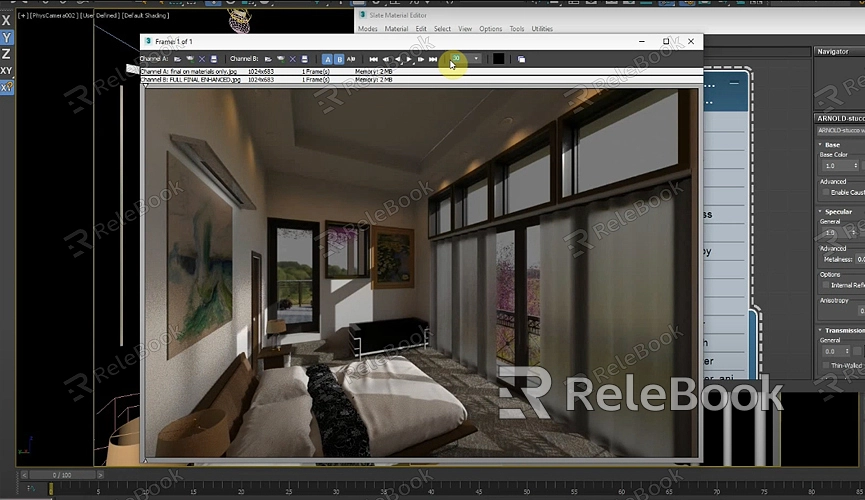Play the frames in reverse

(x=398, y=59)
